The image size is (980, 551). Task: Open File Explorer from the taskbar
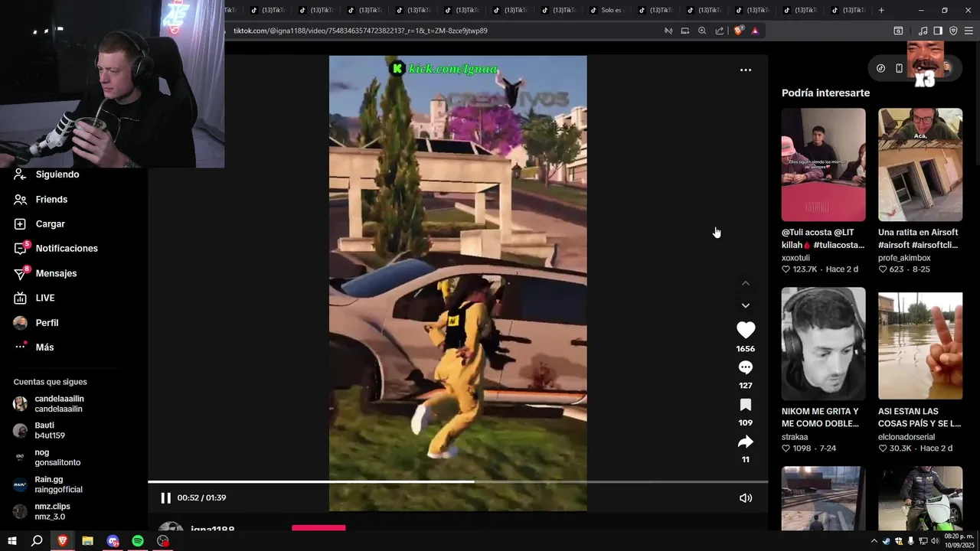[x=87, y=541]
